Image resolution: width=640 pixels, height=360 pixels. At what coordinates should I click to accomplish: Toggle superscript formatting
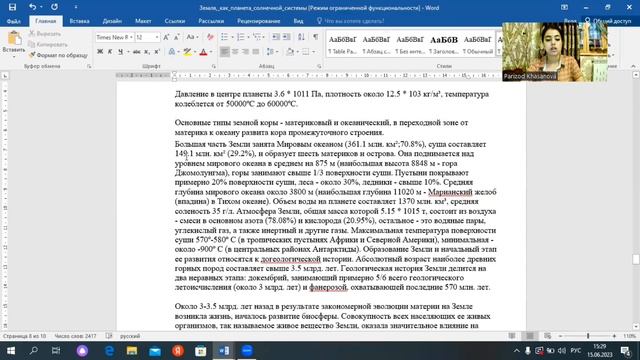click(157, 52)
